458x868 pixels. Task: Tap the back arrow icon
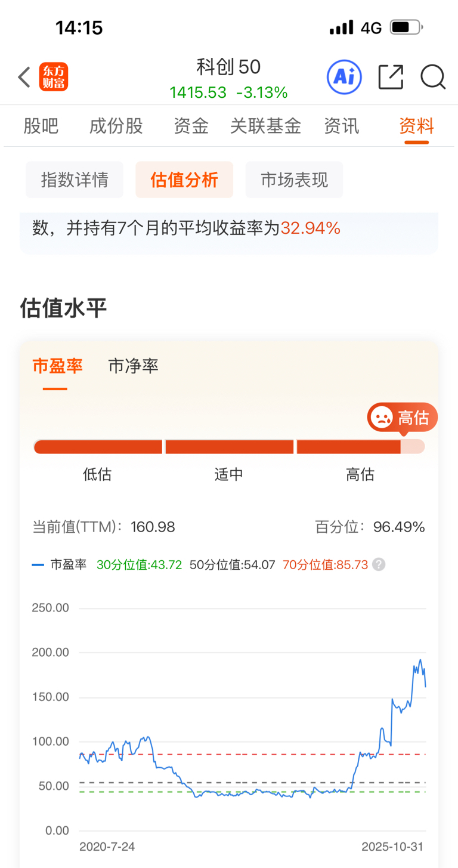pos(24,78)
